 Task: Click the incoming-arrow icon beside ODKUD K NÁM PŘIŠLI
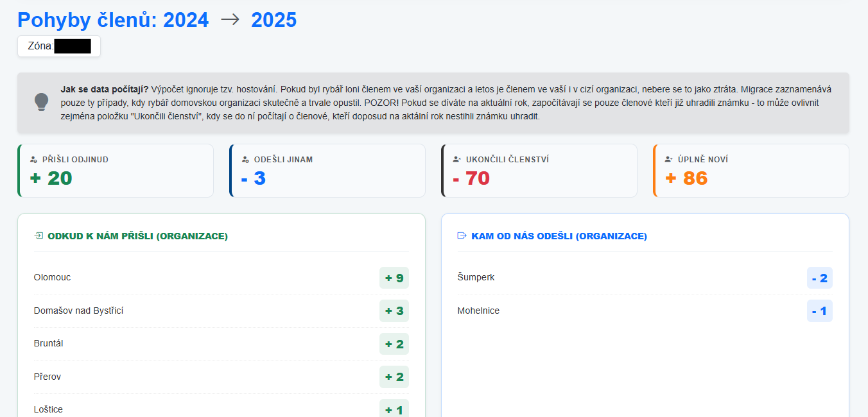pyautogui.click(x=40, y=235)
